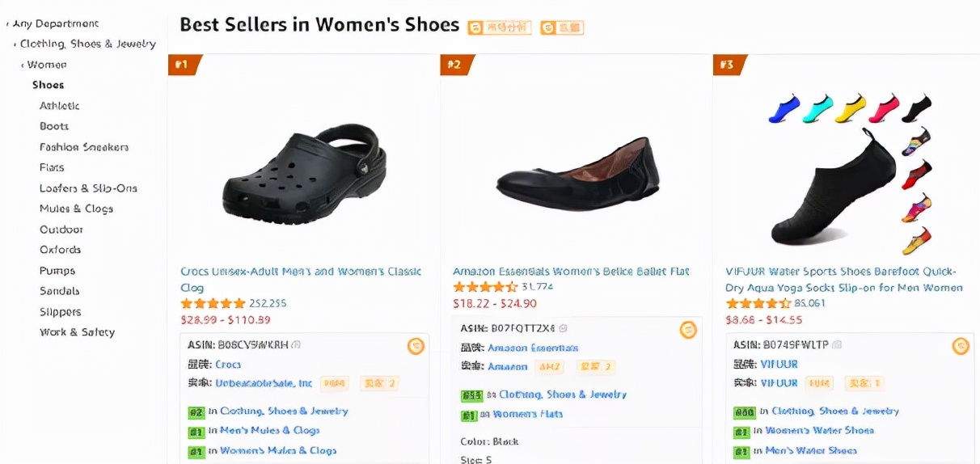Open the Women's Water Shoes rank link
Image resolution: width=980 pixels, height=464 pixels.
click(819, 431)
